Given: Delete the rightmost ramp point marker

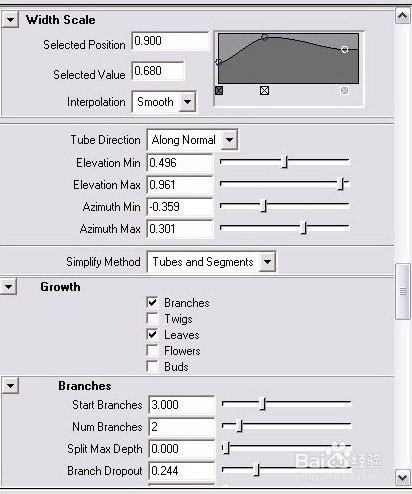Looking at the screenshot, I should tap(344, 90).
